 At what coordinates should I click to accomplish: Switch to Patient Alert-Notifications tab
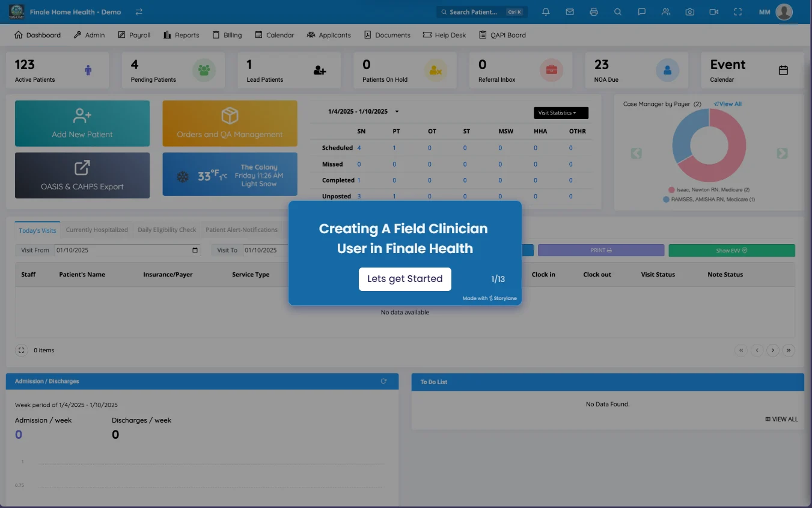[x=242, y=230]
